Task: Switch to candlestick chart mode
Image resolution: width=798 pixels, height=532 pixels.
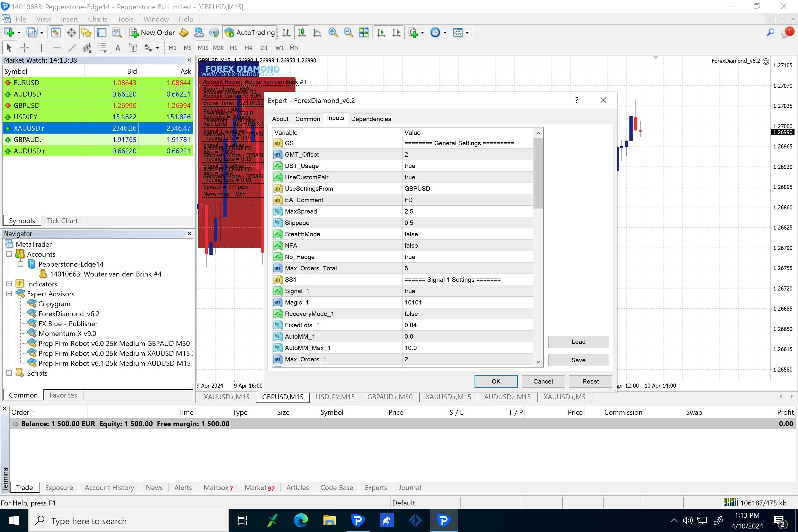Action: pyautogui.click(x=302, y=33)
